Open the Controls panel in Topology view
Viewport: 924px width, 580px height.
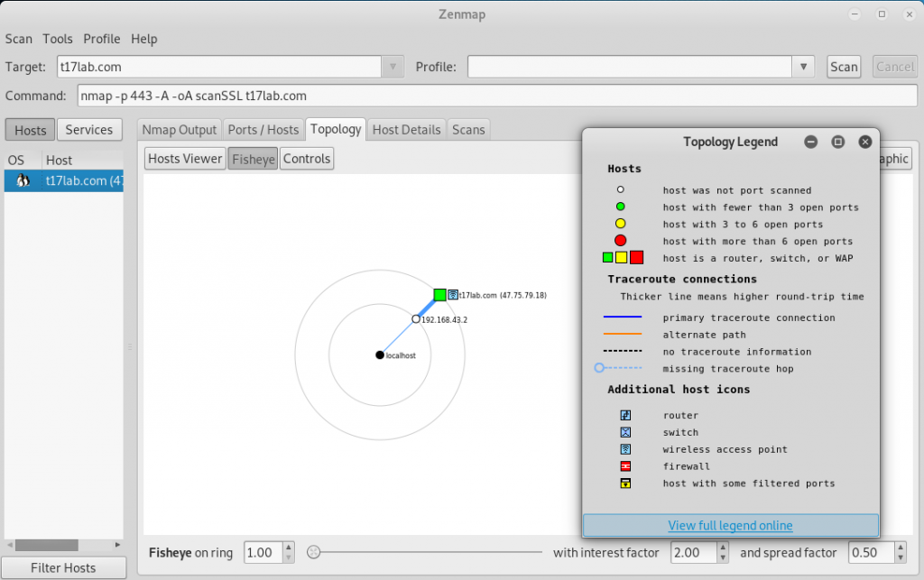point(307,158)
